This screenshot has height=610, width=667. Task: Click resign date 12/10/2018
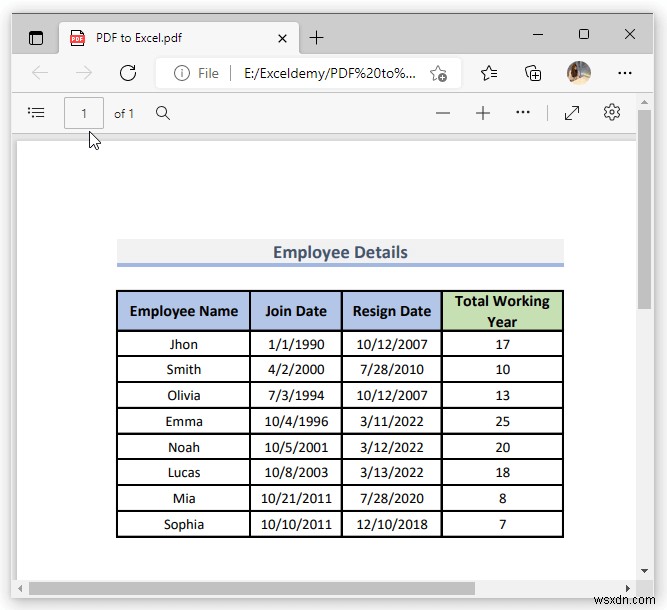click(x=392, y=524)
